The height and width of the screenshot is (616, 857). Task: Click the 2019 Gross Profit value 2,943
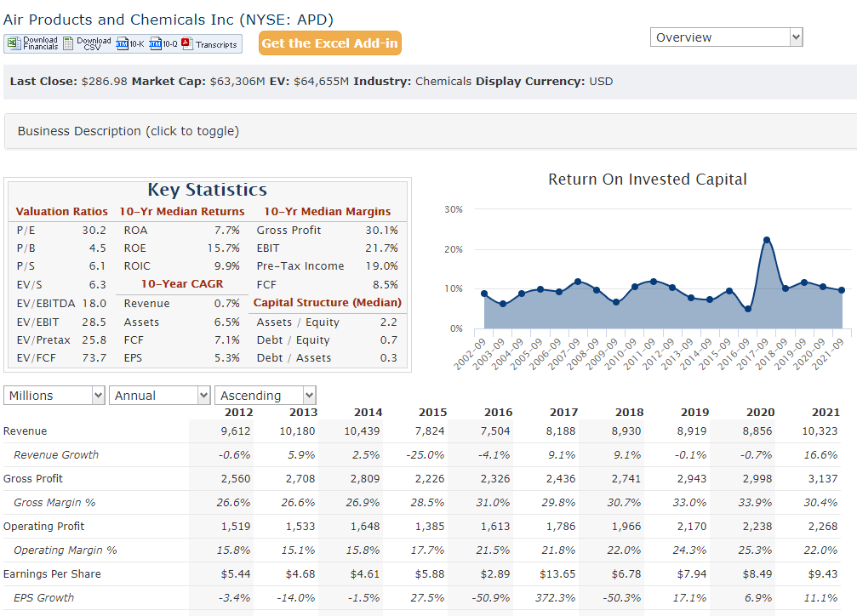point(692,479)
